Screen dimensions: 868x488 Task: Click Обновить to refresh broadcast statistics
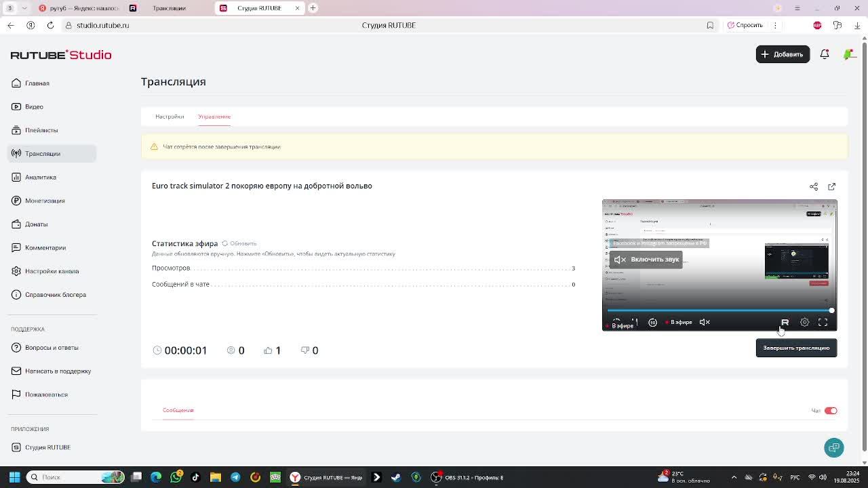(x=239, y=243)
